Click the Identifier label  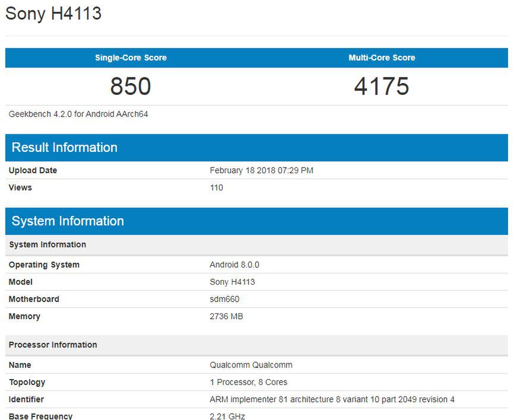[x=26, y=399]
